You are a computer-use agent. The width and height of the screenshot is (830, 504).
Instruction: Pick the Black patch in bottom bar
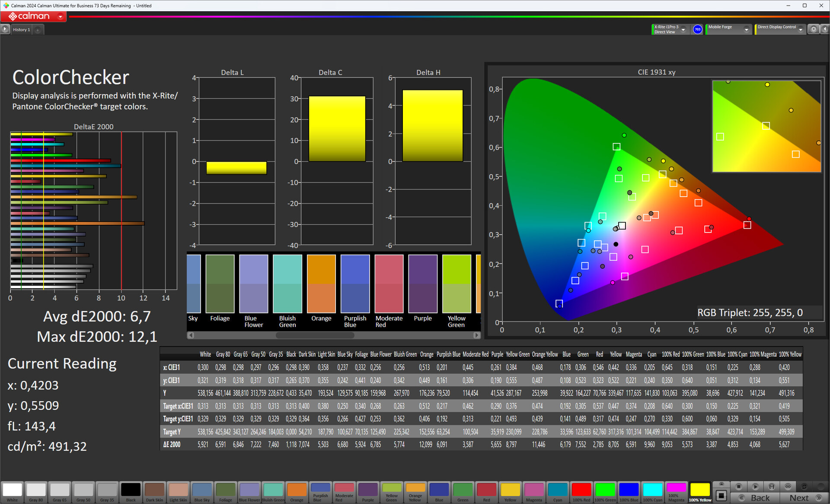131,492
